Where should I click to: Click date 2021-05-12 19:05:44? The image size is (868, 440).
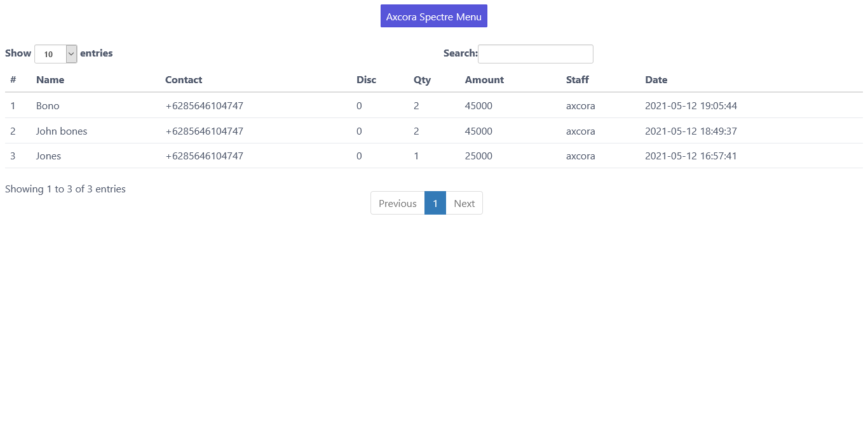point(691,106)
